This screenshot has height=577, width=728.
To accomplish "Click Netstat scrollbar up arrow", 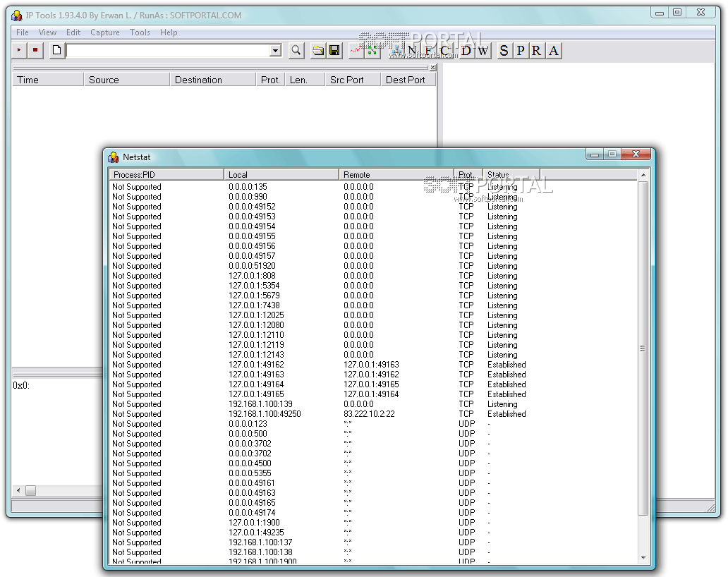I will tap(643, 175).
